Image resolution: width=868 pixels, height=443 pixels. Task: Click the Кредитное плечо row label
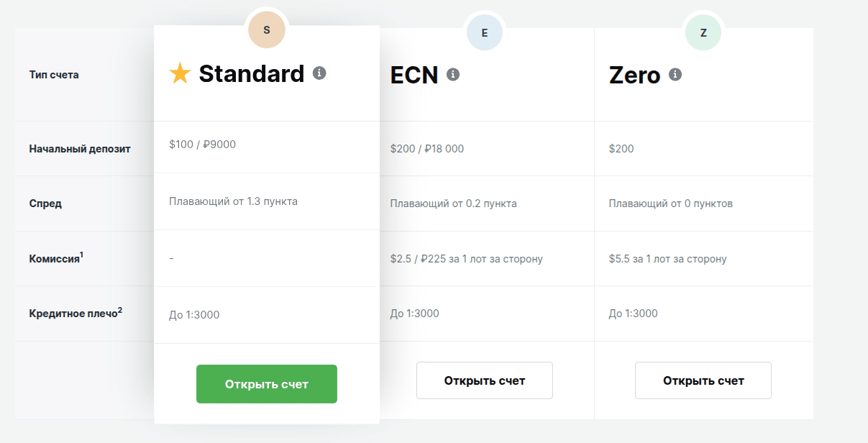75,314
